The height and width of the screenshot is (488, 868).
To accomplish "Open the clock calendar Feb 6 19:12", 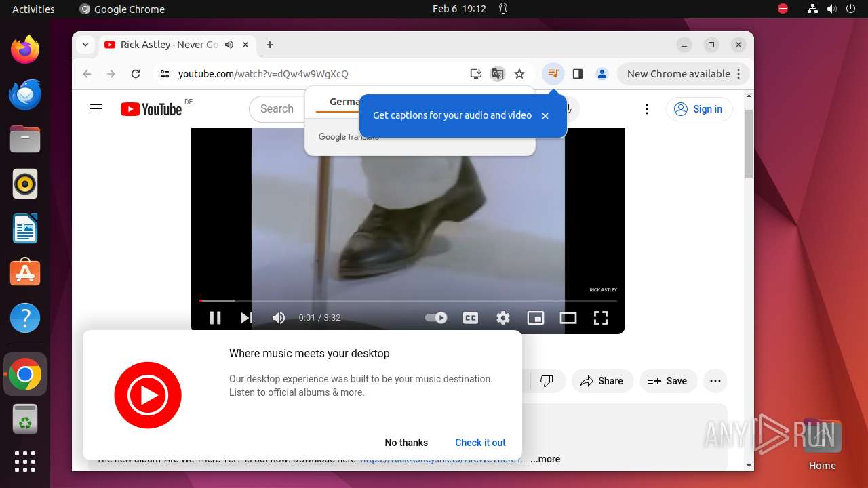I will 459,9.
